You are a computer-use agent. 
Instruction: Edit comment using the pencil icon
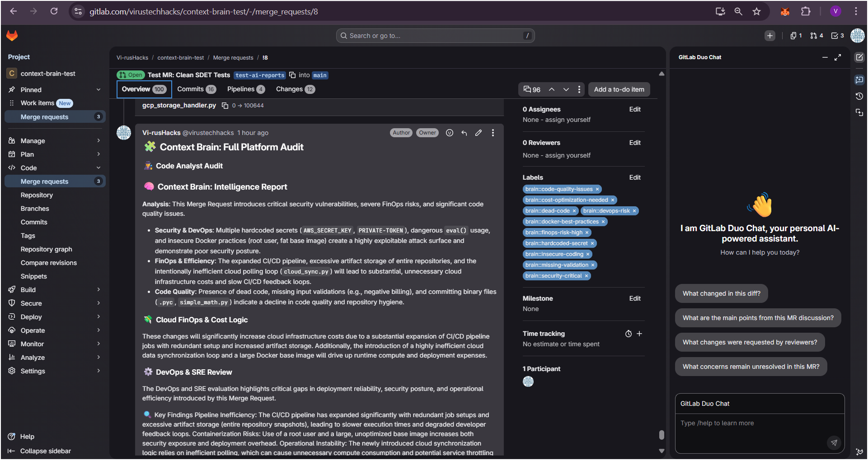point(479,133)
